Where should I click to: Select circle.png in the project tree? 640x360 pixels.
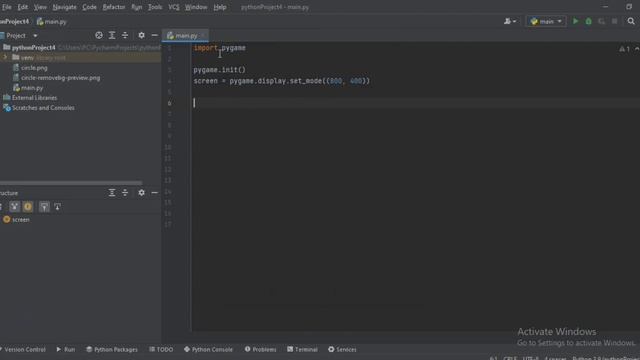pos(34,68)
